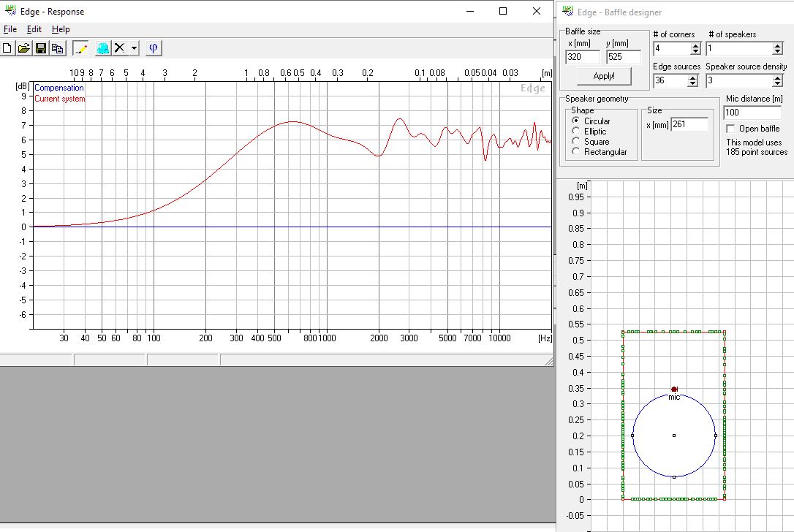794x532 pixels.
Task: Click the Edge - Response window app icon
Action: pos(10,11)
